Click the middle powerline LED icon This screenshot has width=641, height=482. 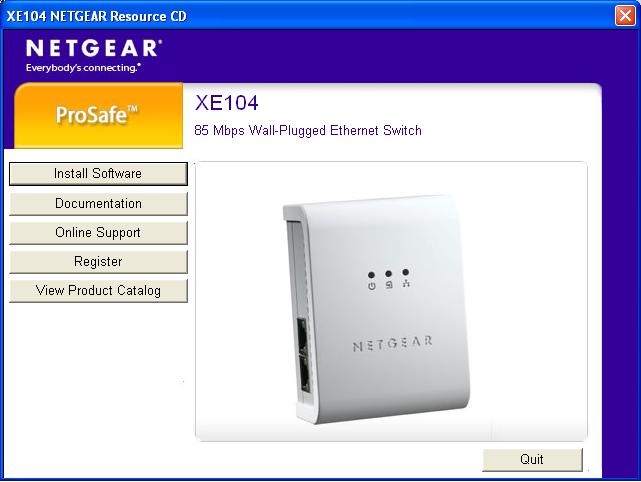(x=389, y=285)
